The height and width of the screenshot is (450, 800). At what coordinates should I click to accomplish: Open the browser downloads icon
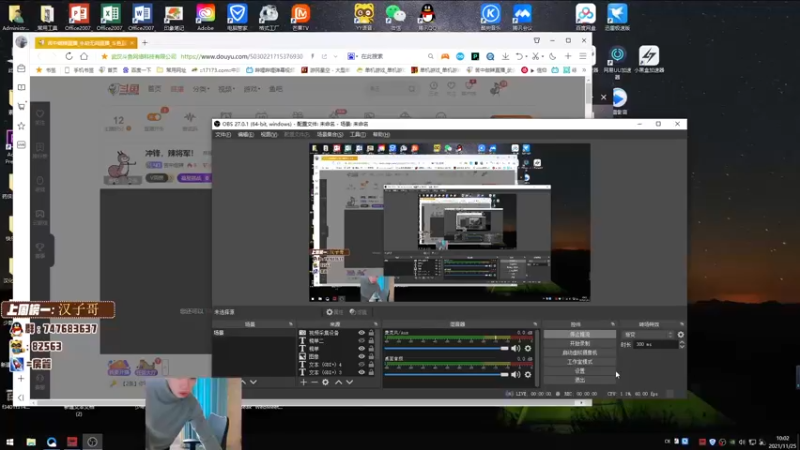tap(505, 56)
